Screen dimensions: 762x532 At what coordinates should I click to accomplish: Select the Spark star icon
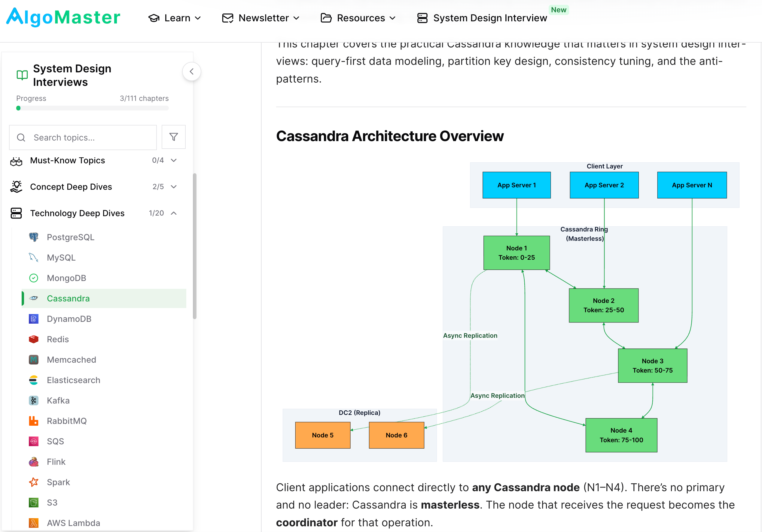pos(34,482)
